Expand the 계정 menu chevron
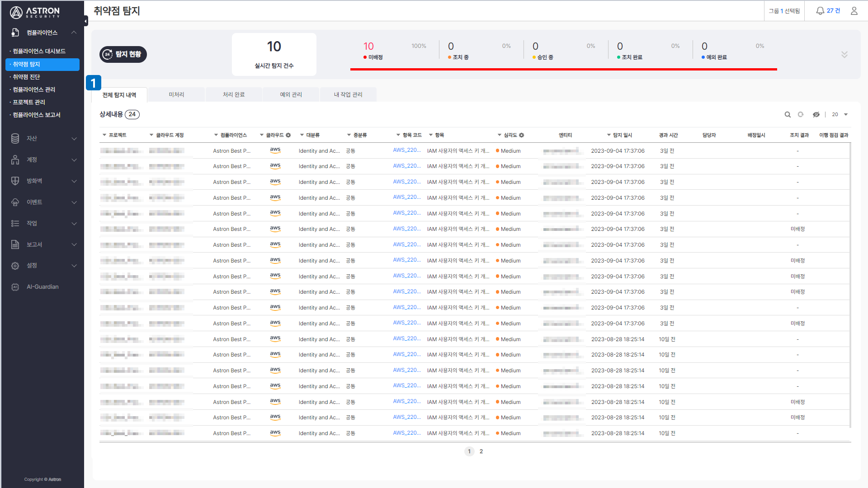The height and width of the screenshot is (488, 868). point(74,160)
